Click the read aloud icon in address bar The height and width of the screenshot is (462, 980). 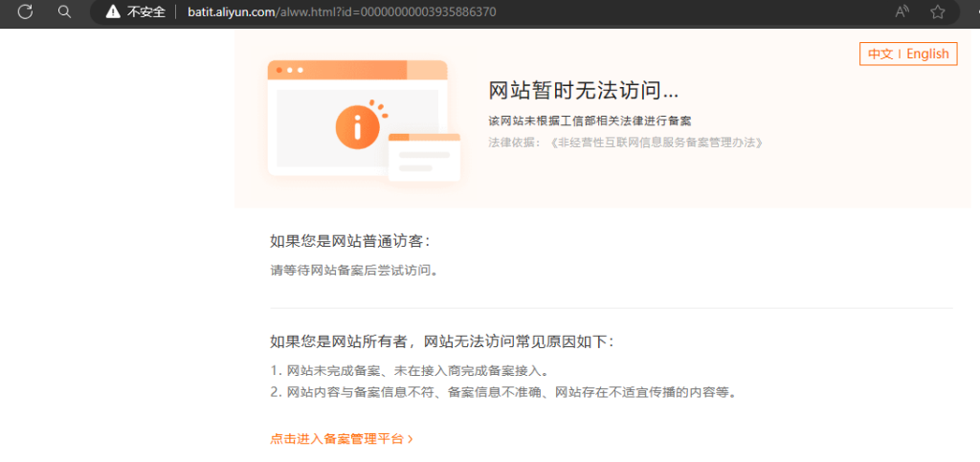coord(902,11)
